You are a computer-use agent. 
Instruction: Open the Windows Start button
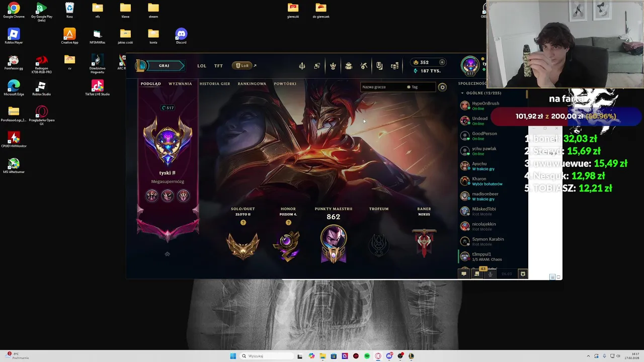coord(233,356)
